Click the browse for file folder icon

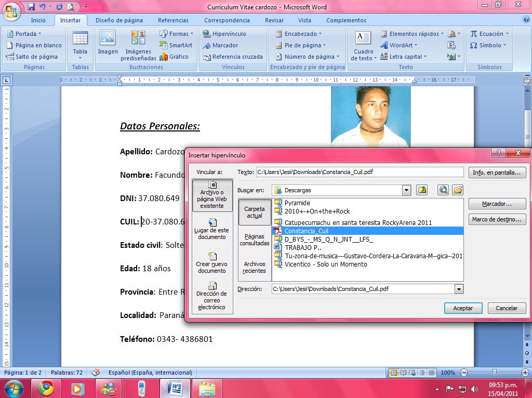[x=458, y=190]
